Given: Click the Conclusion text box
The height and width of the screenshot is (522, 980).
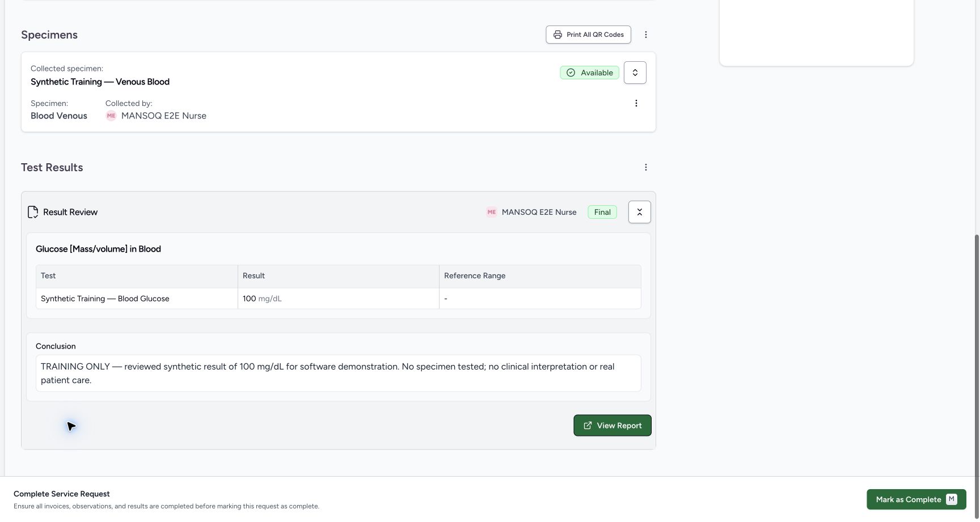Looking at the screenshot, I should [338, 374].
